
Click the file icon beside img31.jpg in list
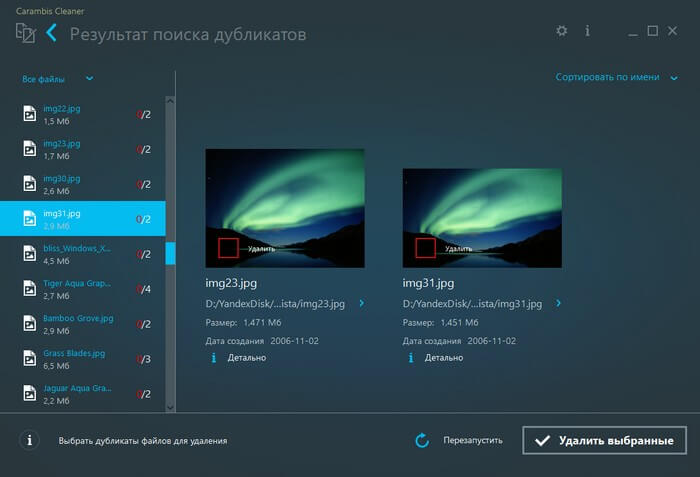[x=29, y=218]
